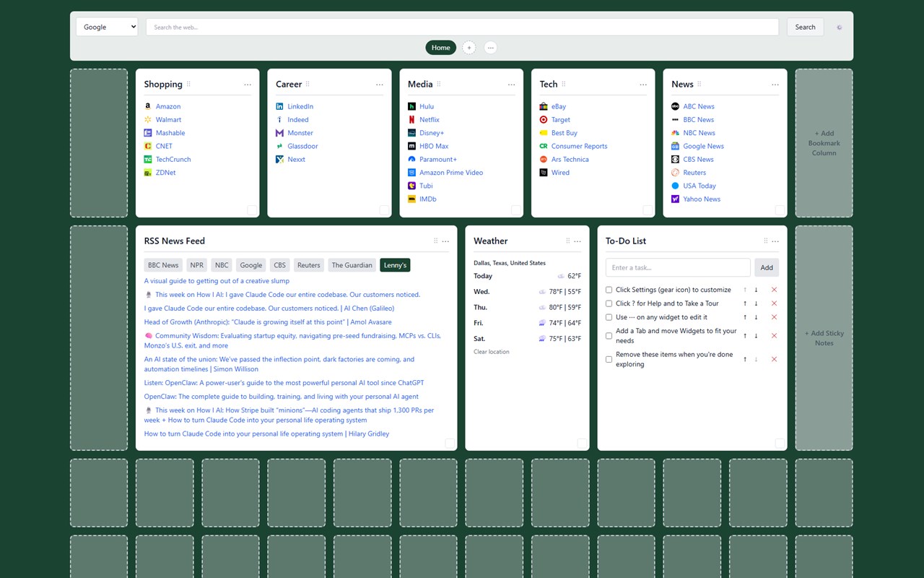Open the TechCrunch link
The width and height of the screenshot is (924, 578).
(x=173, y=160)
